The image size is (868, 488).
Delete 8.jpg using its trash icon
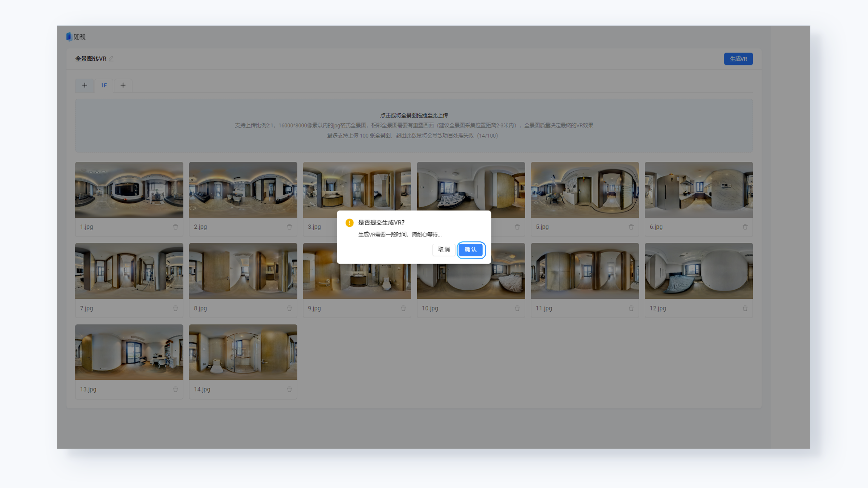[x=289, y=308]
